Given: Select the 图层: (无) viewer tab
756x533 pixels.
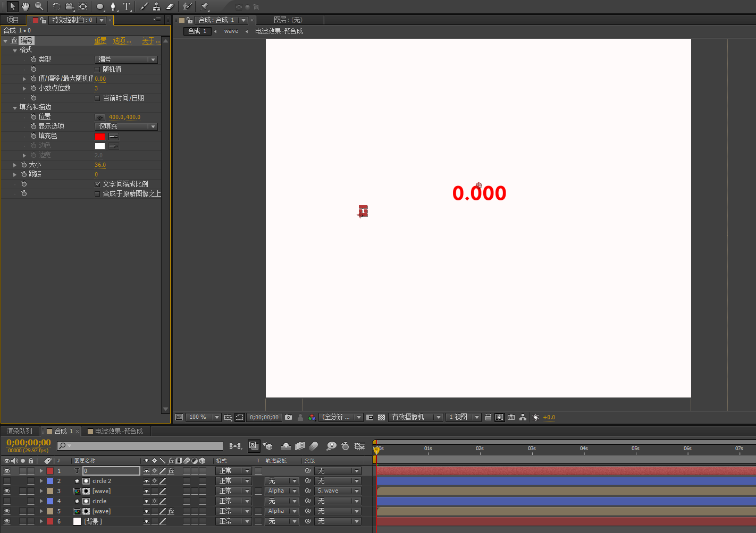Looking at the screenshot, I should click(288, 20).
